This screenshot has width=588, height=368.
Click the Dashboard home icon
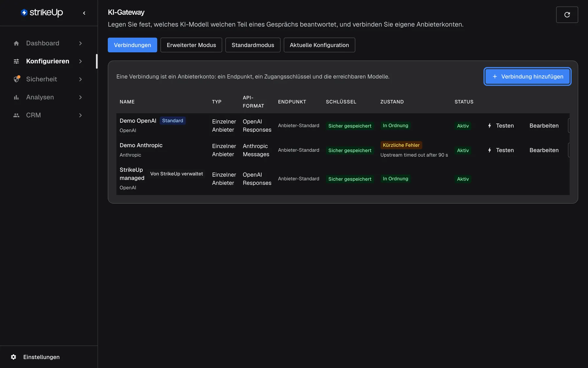coord(16,43)
